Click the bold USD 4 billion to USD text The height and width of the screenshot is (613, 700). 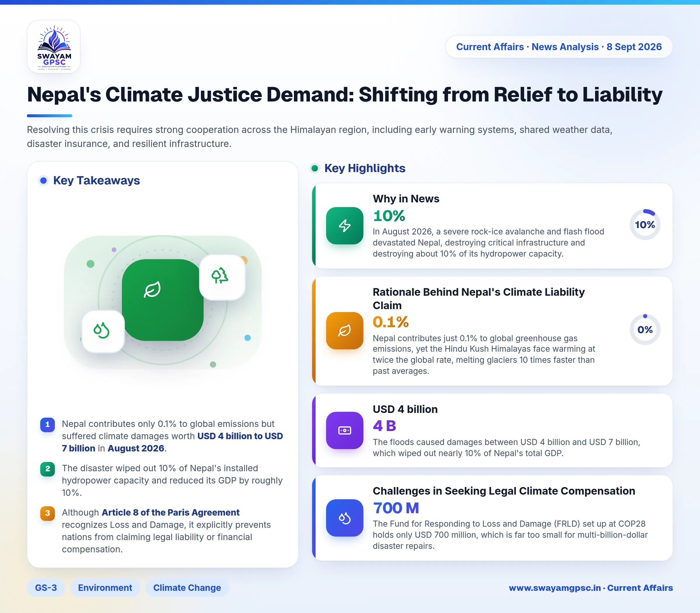click(240, 436)
